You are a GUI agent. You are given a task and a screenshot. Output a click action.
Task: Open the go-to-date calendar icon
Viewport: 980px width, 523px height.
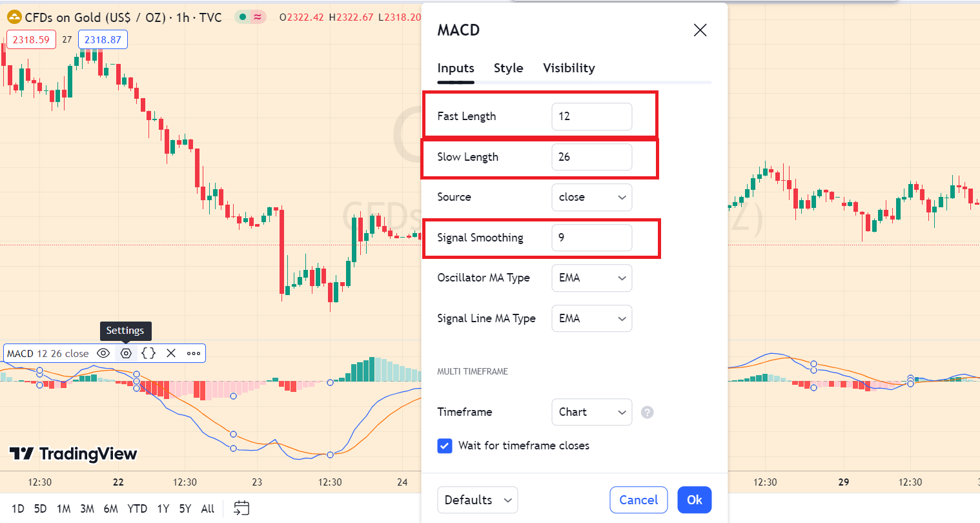click(241, 508)
